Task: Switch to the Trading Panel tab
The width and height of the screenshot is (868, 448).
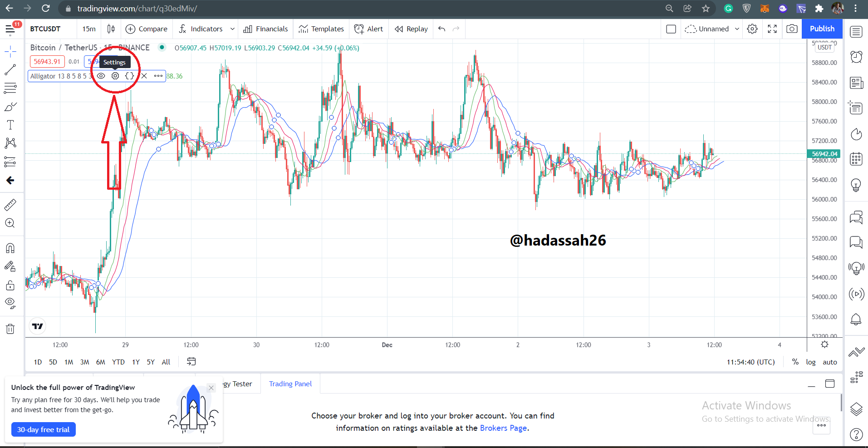Action: point(290,384)
